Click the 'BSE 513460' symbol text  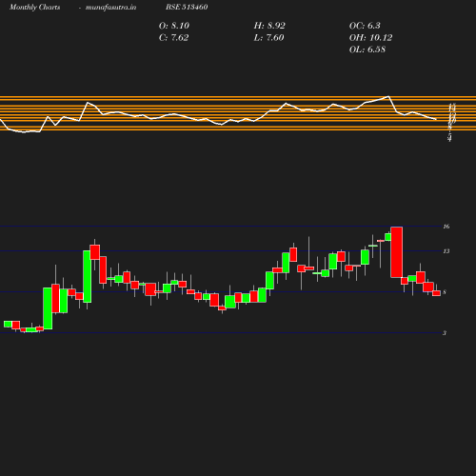(x=187, y=7)
